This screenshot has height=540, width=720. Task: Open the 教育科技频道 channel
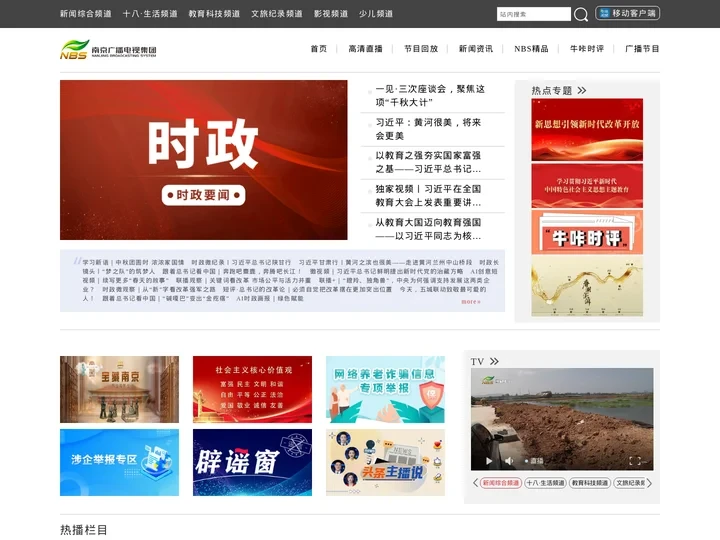click(x=214, y=14)
